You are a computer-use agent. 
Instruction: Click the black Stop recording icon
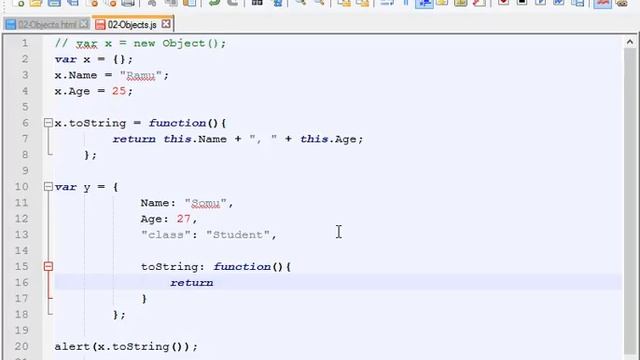(522, 3)
